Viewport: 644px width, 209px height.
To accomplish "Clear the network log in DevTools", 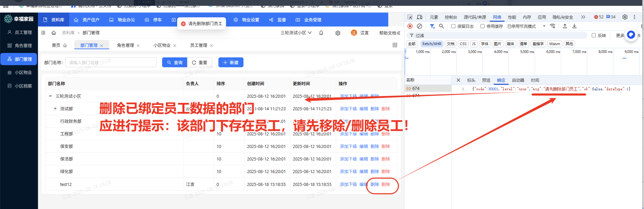I will 419,26.
